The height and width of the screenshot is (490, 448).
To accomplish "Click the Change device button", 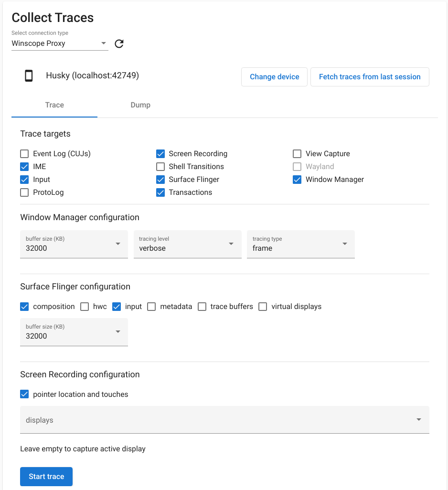I will [x=274, y=77].
